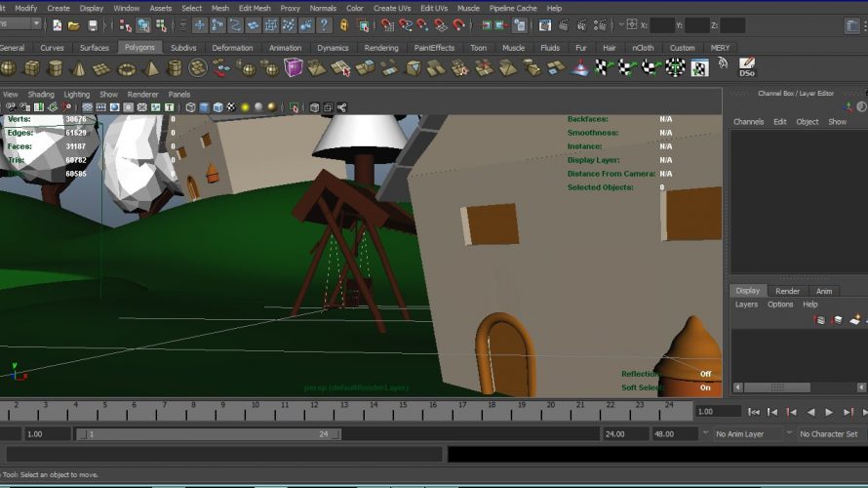The height and width of the screenshot is (488, 868).
Task: Open the DSo custom shelf script
Action: (747, 67)
